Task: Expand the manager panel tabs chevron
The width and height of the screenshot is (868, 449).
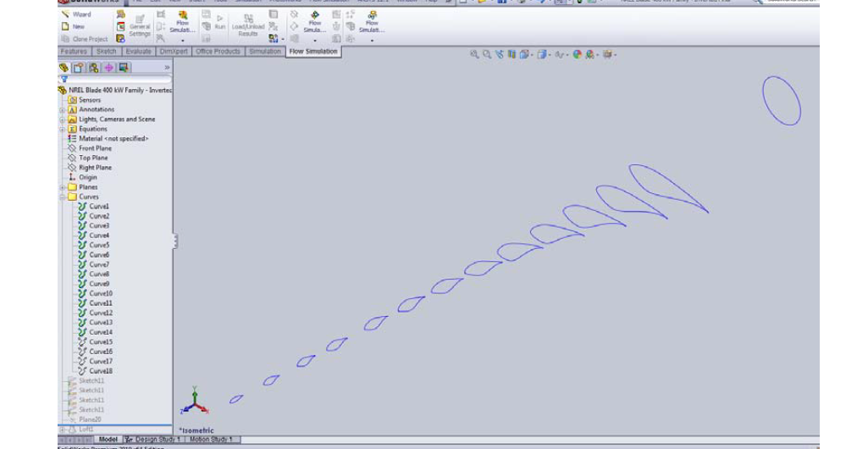Action: 167,68
